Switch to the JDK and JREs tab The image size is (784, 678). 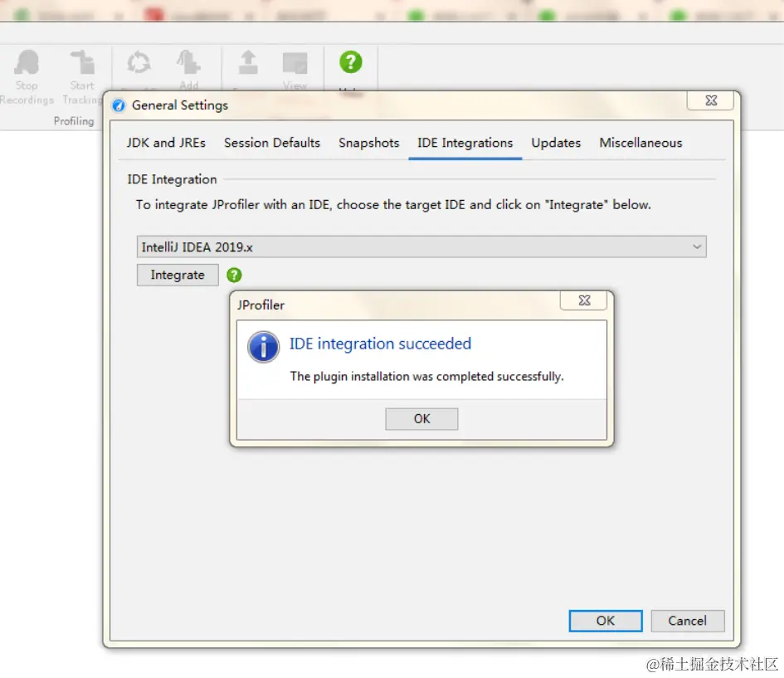pos(166,143)
